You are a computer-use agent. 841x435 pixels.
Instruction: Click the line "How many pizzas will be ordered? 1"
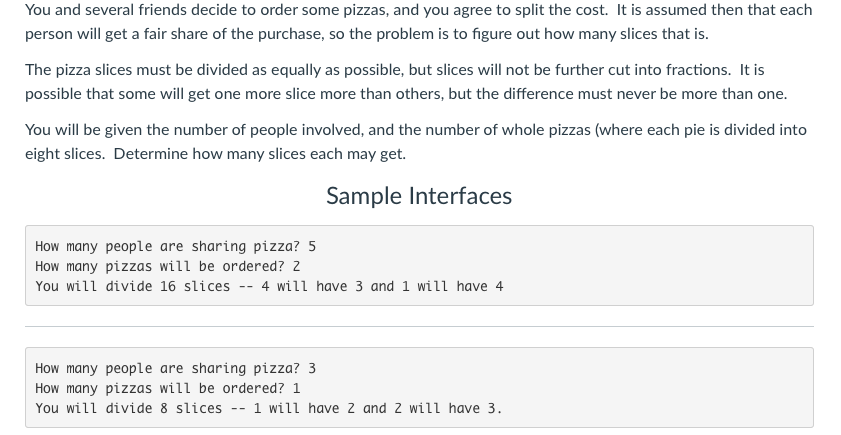[x=167, y=388]
